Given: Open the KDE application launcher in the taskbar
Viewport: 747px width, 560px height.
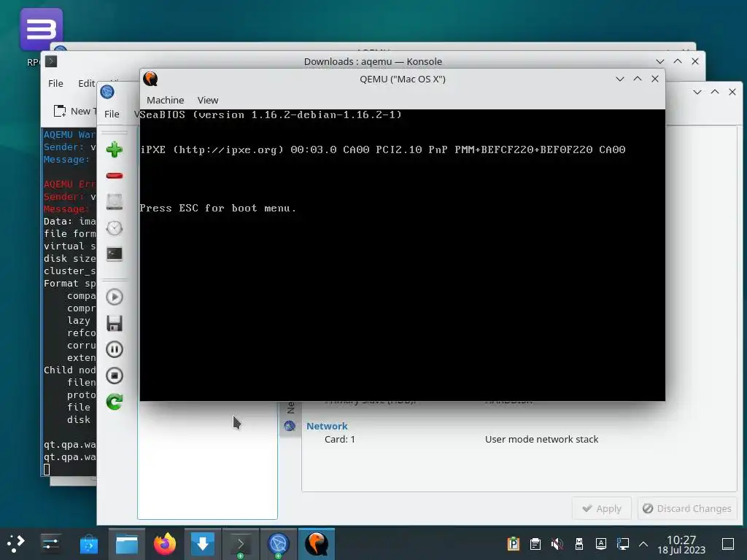Looking at the screenshot, I should click(x=16, y=544).
